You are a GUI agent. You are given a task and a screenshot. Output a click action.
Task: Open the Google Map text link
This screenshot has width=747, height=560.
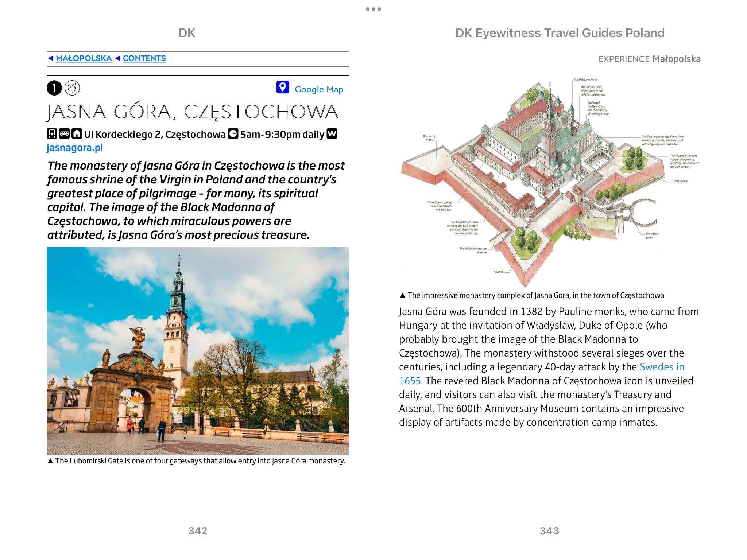319,89
